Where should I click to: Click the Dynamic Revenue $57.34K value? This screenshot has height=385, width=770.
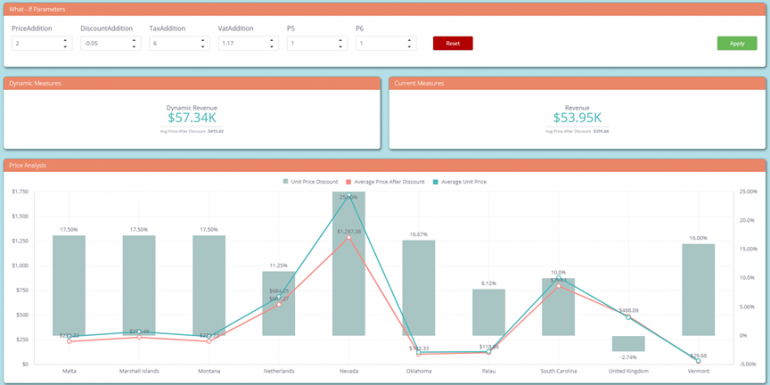click(192, 118)
